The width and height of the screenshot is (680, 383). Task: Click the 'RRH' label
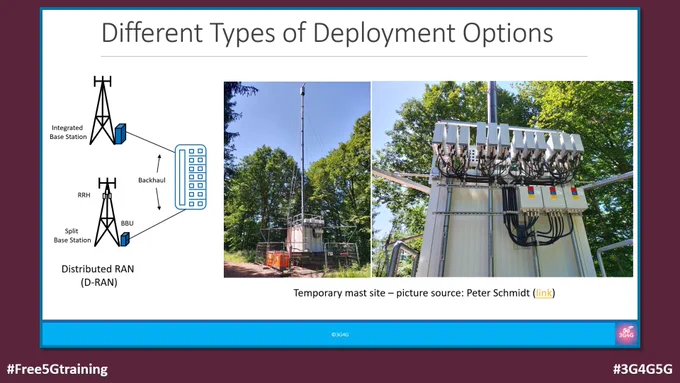[x=84, y=195]
